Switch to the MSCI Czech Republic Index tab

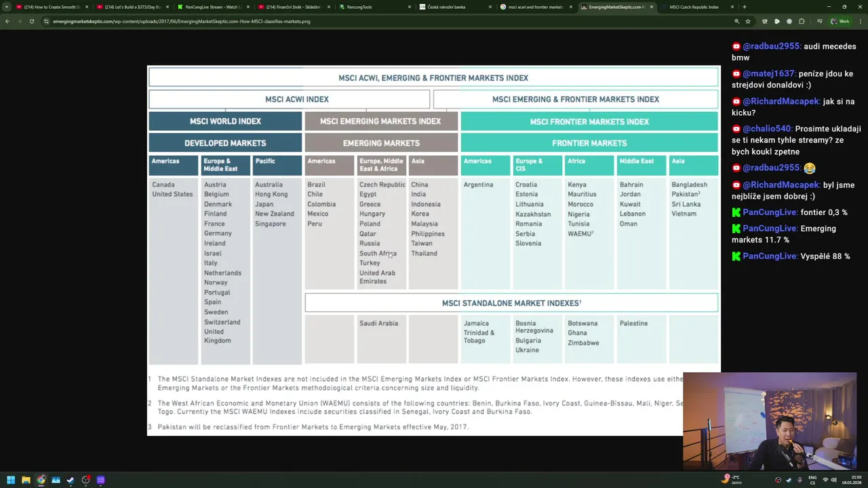coord(698,7)
